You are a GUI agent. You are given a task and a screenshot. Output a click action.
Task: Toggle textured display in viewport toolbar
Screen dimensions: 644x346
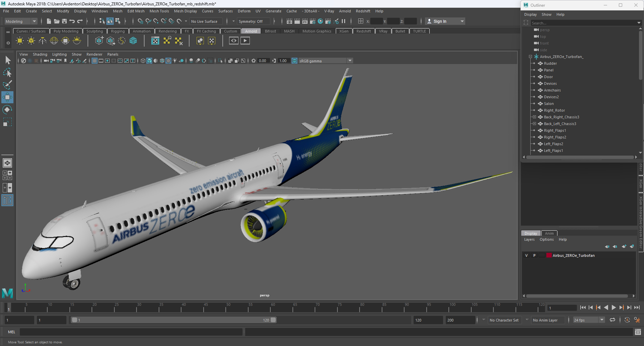pyautogui.click(x=168, y=61)
